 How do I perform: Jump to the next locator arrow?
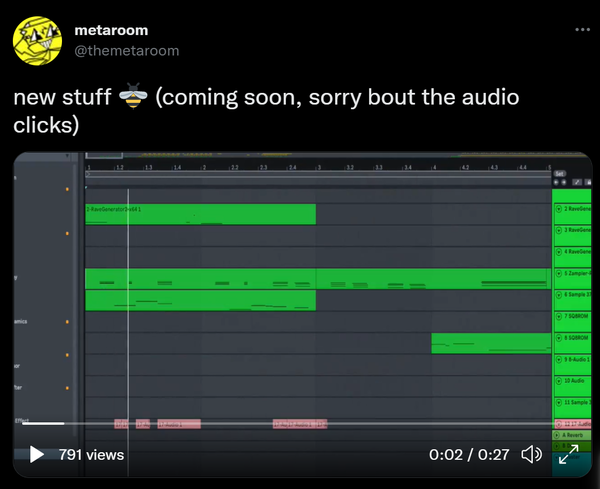563,182
